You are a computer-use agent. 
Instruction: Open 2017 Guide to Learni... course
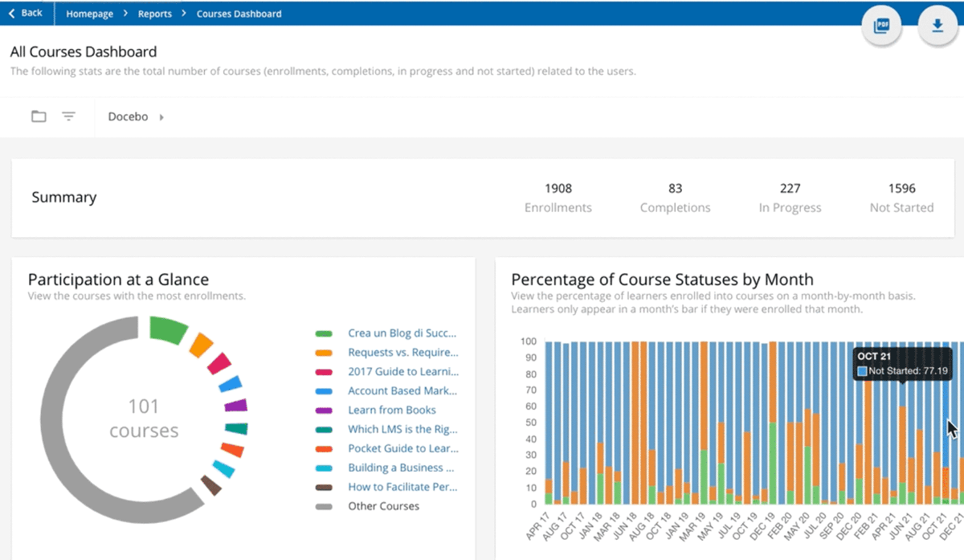click(x=403, y=371)
